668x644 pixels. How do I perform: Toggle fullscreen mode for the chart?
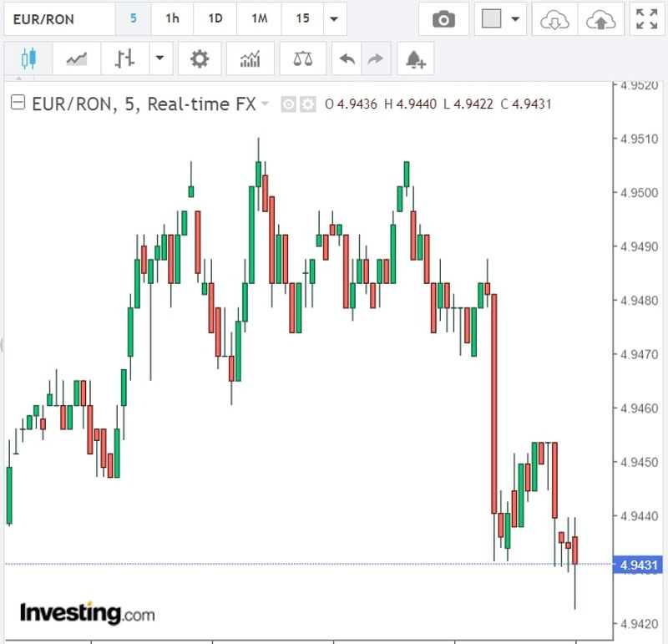(646, 19)
